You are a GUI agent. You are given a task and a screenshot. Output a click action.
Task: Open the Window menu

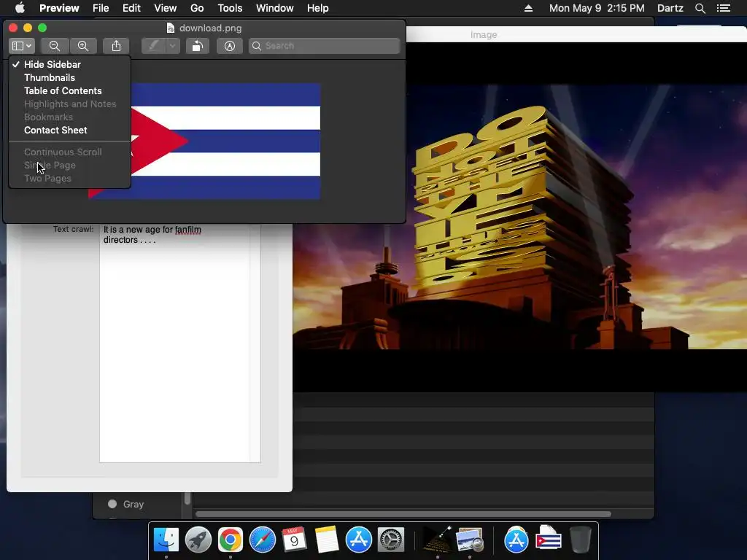[275, 8]
